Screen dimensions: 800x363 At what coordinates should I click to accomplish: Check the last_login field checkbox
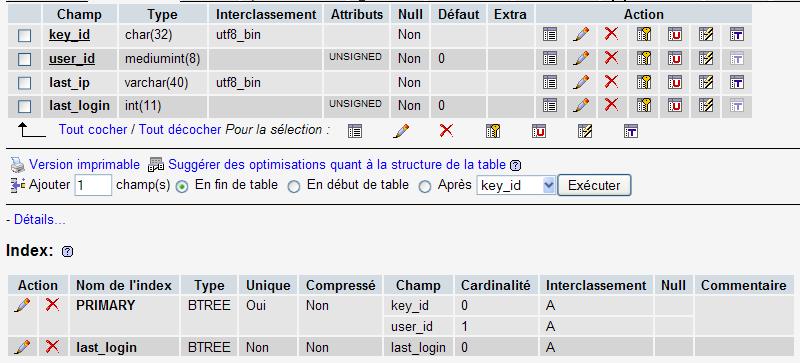(x=24, y=106)
